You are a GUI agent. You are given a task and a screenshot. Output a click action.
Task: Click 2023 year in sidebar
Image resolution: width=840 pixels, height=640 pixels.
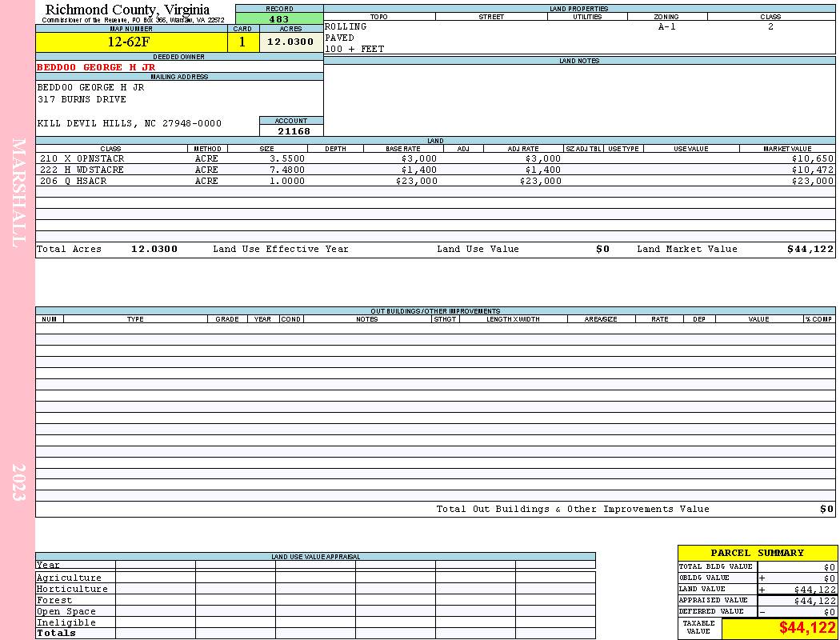click(18, 482)
